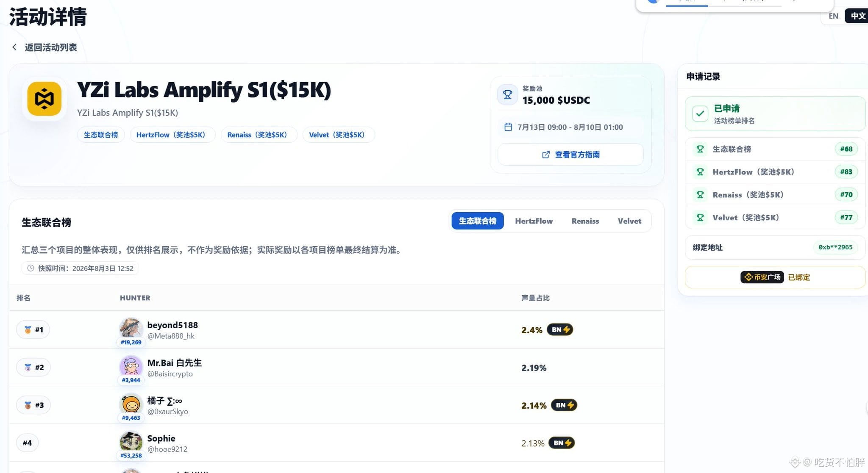The width and height of the screenshot is (868, 473).
Task: Click the calendar icon next to the date range
Action: click(x=508, y=127)
